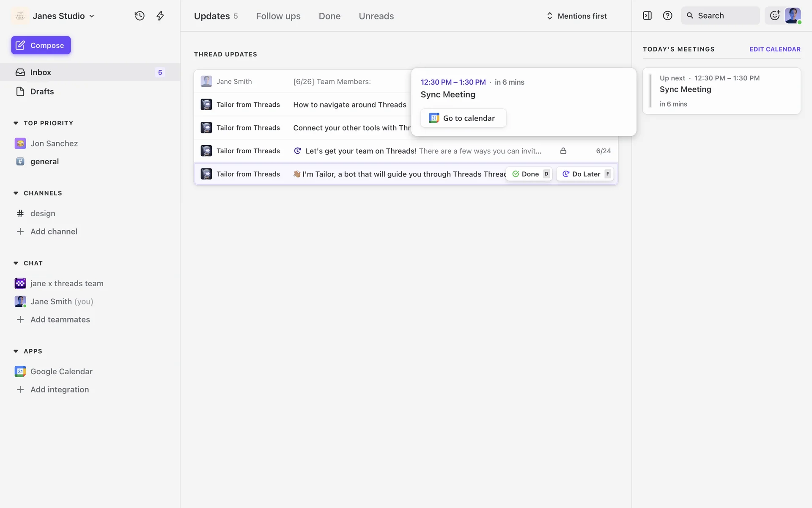
Task: Switch to the Unreads tab
Action: pos(376,16)
